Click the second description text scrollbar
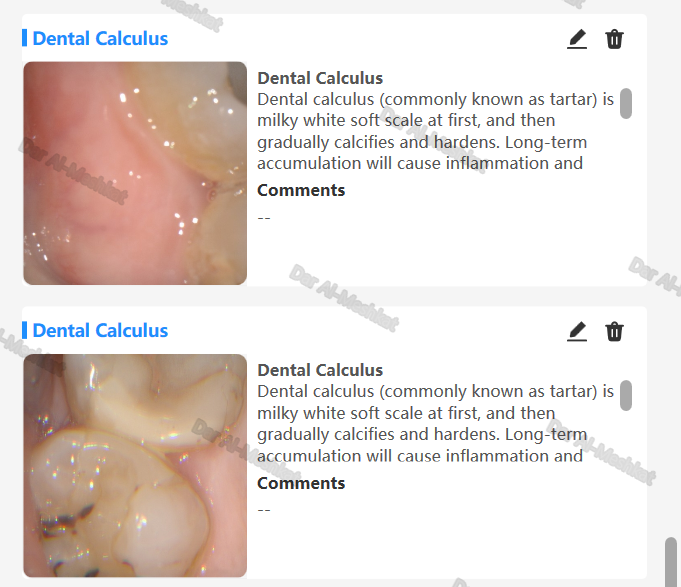Screen dimensions: 681x587 point(625,396)
